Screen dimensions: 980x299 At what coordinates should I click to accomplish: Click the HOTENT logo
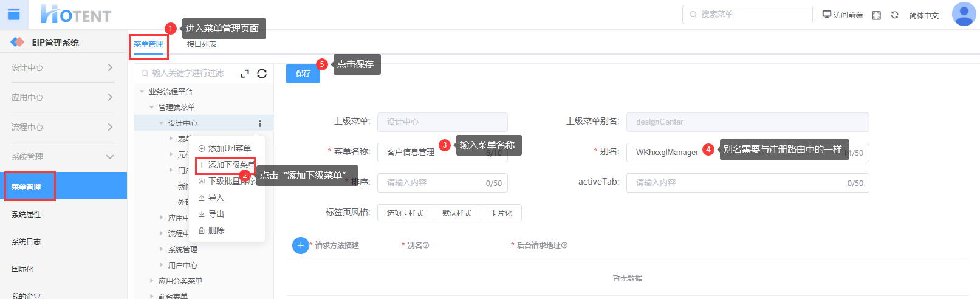[x=76, y=15]
